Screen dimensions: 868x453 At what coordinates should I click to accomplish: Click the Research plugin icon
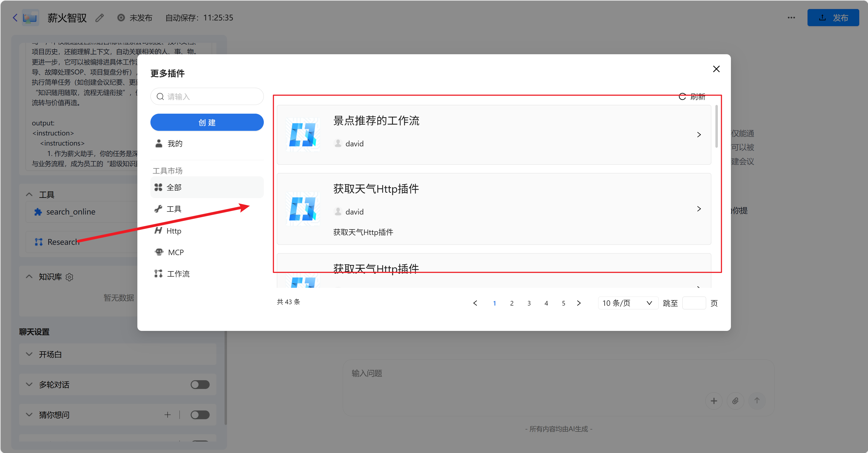pyautogui.click(x=38, y=242)
